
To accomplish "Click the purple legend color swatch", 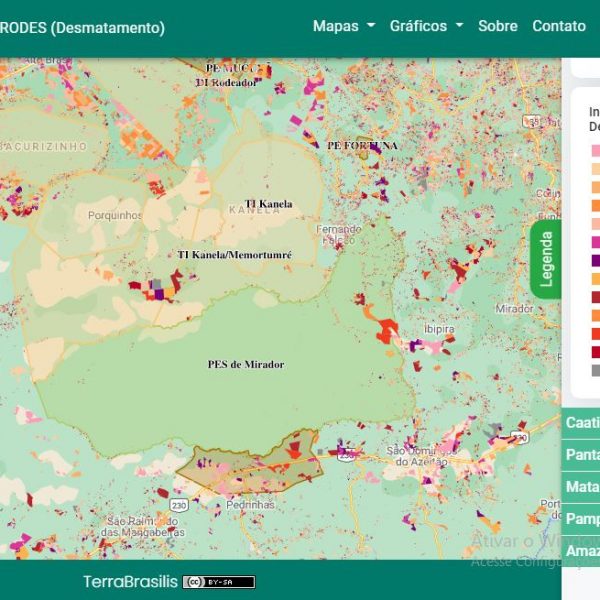I will click(596, 260).
